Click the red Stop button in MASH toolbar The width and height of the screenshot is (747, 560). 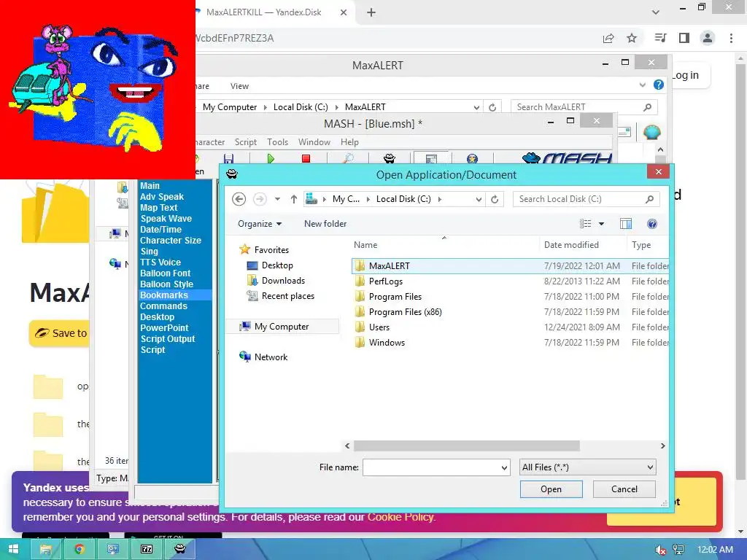point(306,158)
